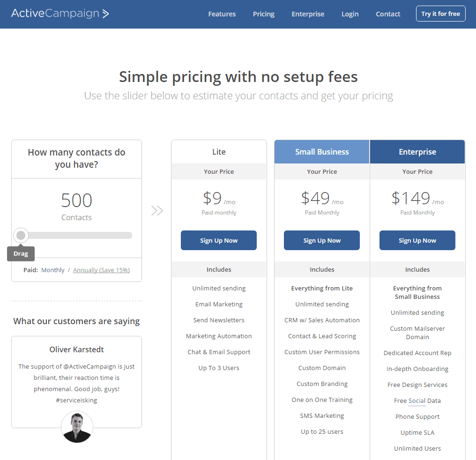Click CRM w/ Sales Automation text
This screenshot has height=460, width=476.
pos(322,320)
